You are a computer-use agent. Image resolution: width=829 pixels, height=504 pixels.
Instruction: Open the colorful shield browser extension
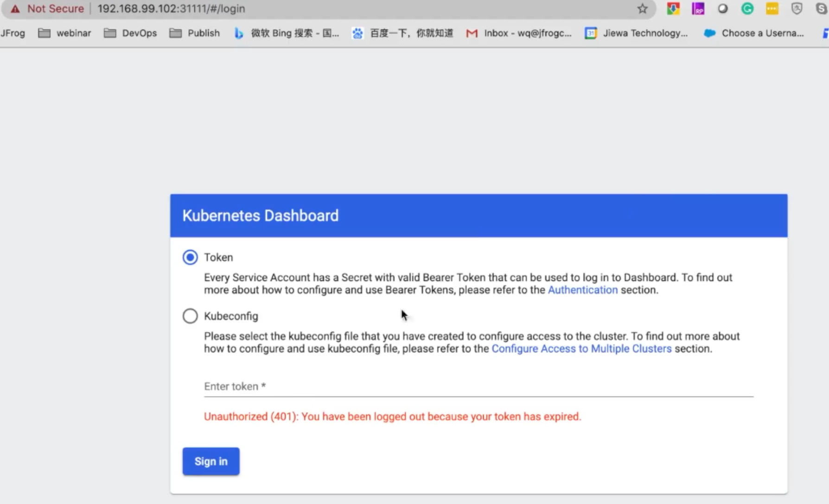(x=673, y=9)
